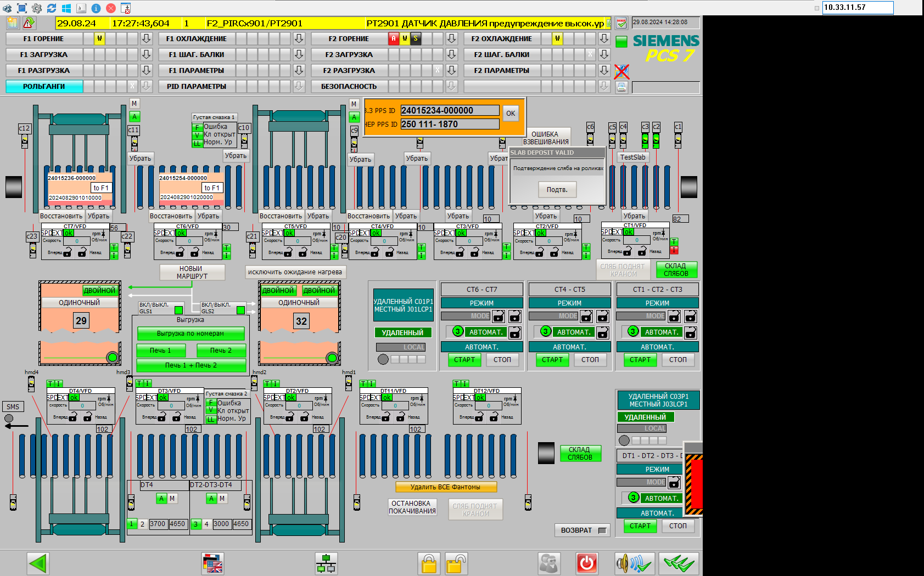Click the closed padlock login icon
The height and width of the screenshot is (576, 924).
(429, 563)
